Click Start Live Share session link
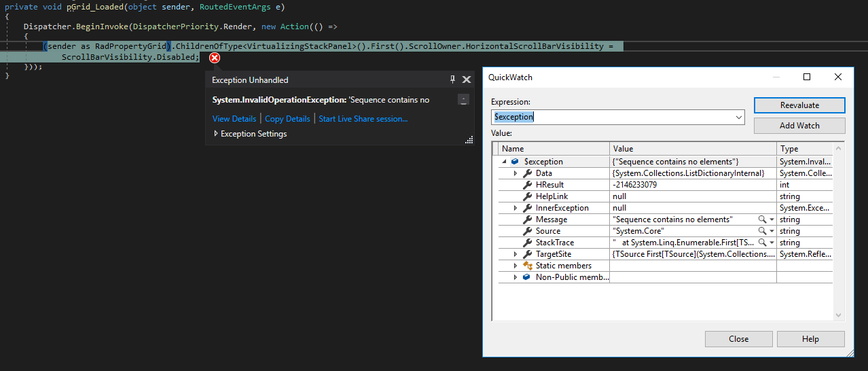This screenshot has width=868, height=371. pyautogui.click(x=363, y=119)
